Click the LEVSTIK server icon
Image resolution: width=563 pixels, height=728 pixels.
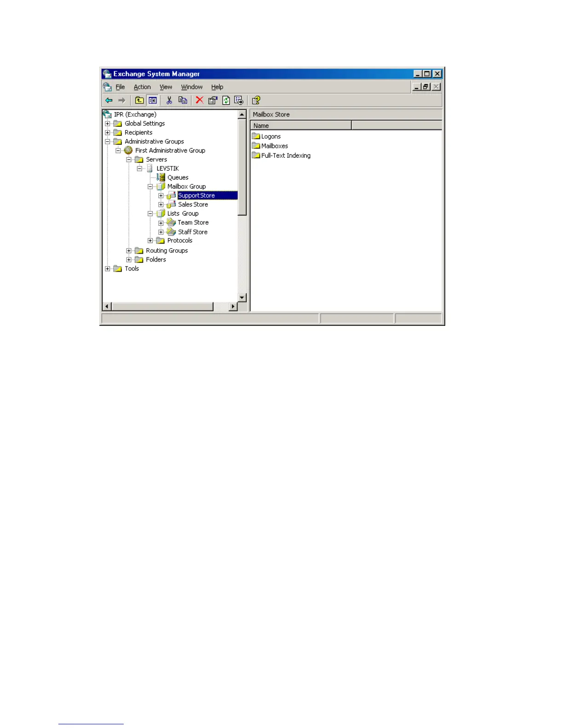coord(149,169)
